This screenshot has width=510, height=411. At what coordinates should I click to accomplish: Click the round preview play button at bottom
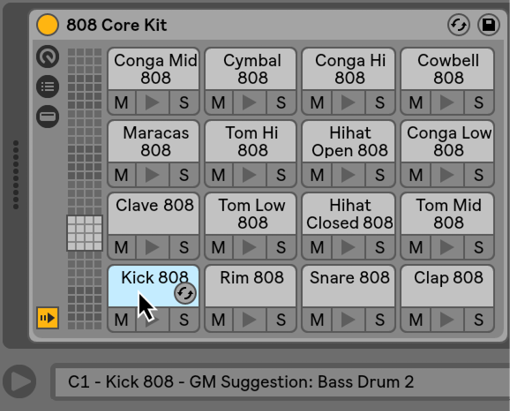click(19, 381)
